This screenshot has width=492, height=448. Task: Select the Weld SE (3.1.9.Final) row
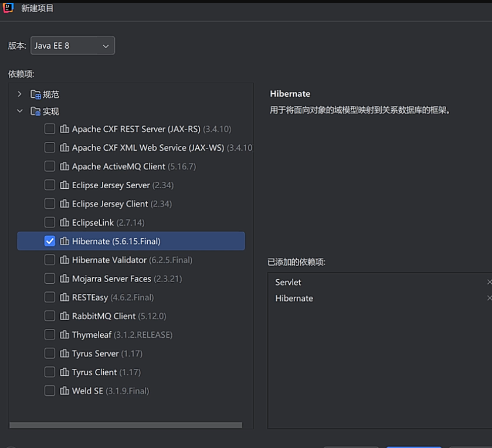(x=131, y=391)
